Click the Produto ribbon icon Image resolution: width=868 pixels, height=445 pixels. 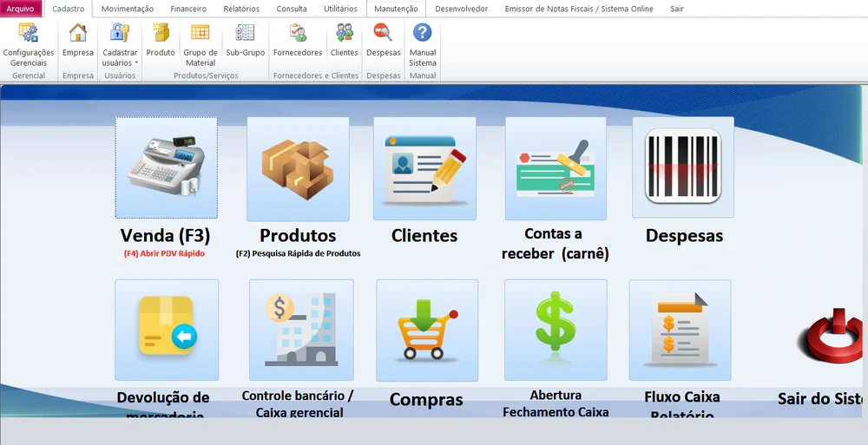161,33
